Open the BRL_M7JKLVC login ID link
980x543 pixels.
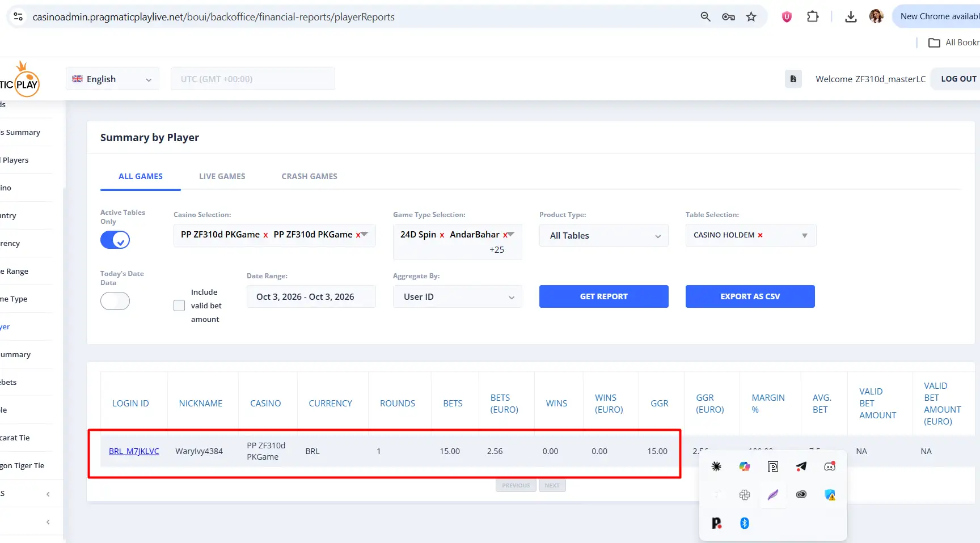pyautogui.click(x=134, y=451)
